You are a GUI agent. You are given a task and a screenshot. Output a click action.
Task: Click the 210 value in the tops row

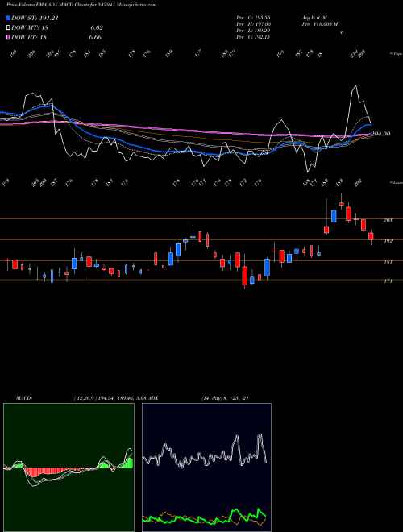coord(354,54)
